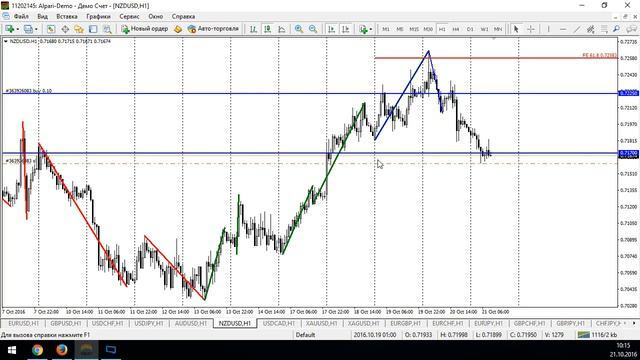
Task: Open the Windows Start menu
Action: pyautogui.click(x=11, y=350)
